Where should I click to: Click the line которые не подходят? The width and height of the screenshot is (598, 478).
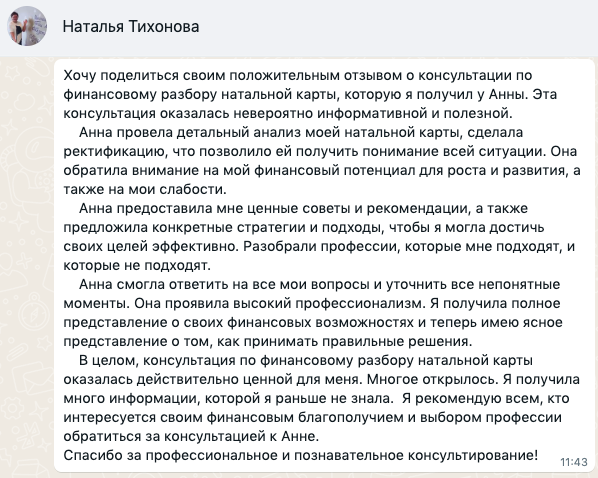coord(137,266)
